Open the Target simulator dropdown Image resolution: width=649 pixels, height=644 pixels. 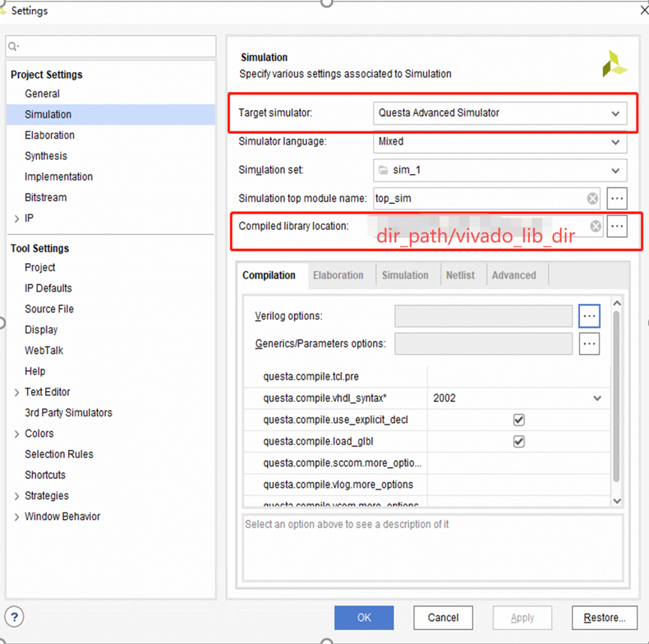[x=500, y=113]
